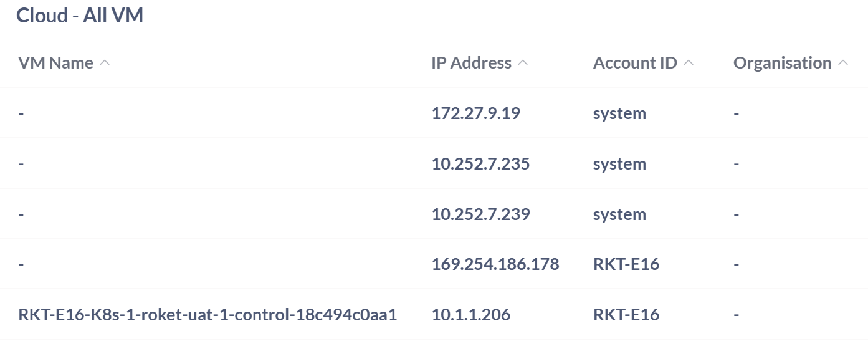Click IP address 169.254.186.178
The height and width of the screenshot is (346, 868).
click(495, 264)
